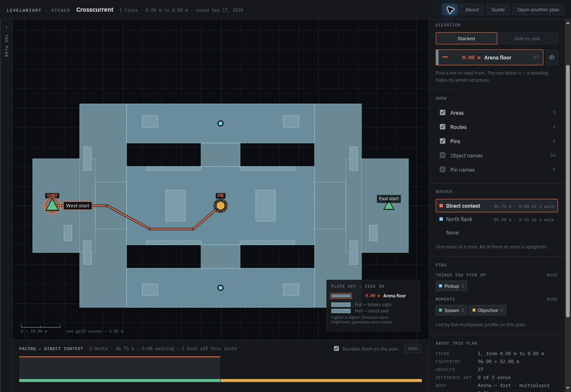571x392 pixels.
Task: Click the Full — breaks sight legend swatch
Action: [341, 304]
